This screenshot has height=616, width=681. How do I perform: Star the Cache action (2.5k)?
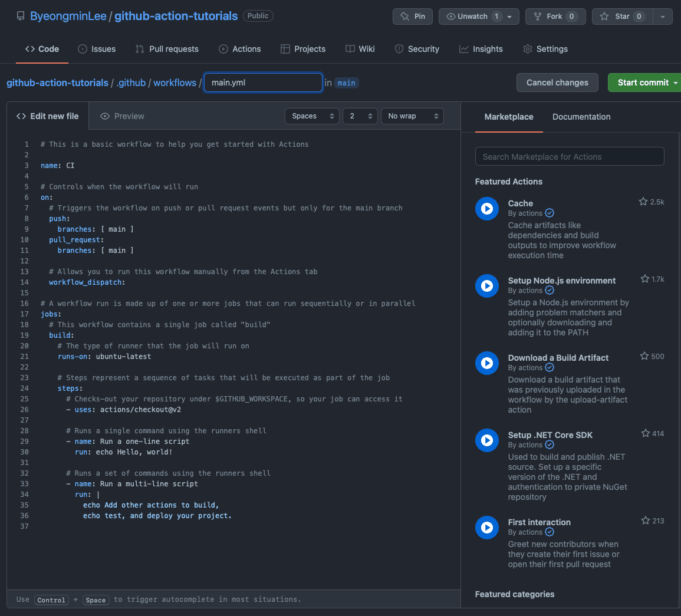pos(643,202)
